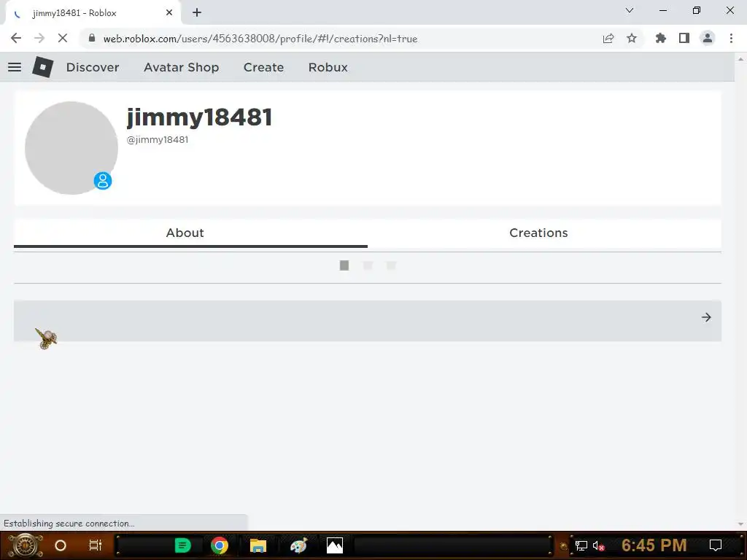Image resolution: width=747 pixels, height=560 pixels.
Task: Open a new browser tab
Action: point(197,13)
